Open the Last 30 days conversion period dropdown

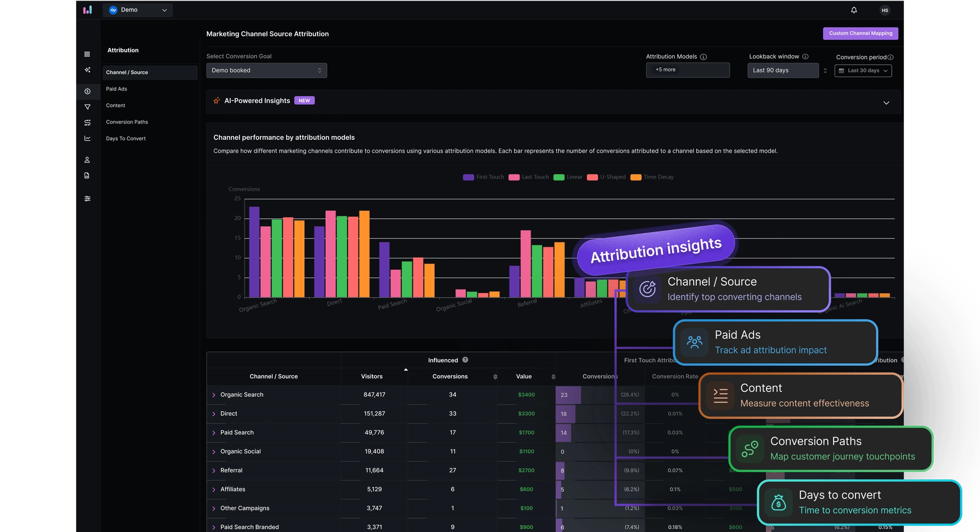tap(863, 71)
